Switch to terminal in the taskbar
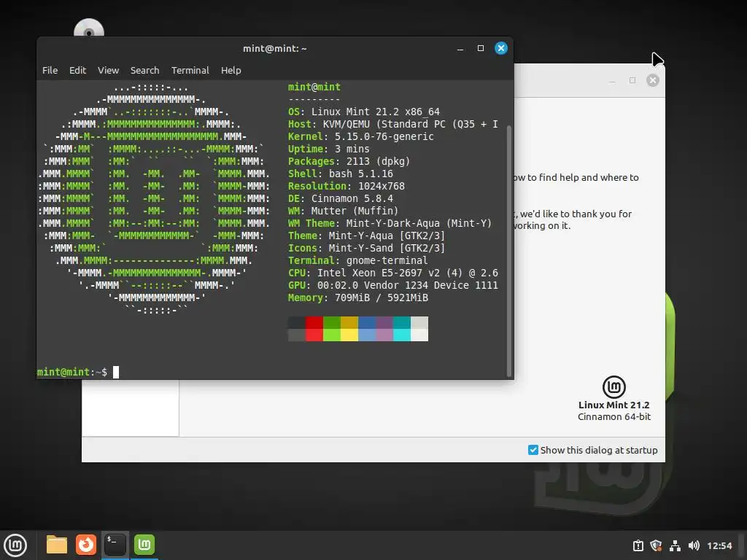747x560 pixels. click(115, 545)
